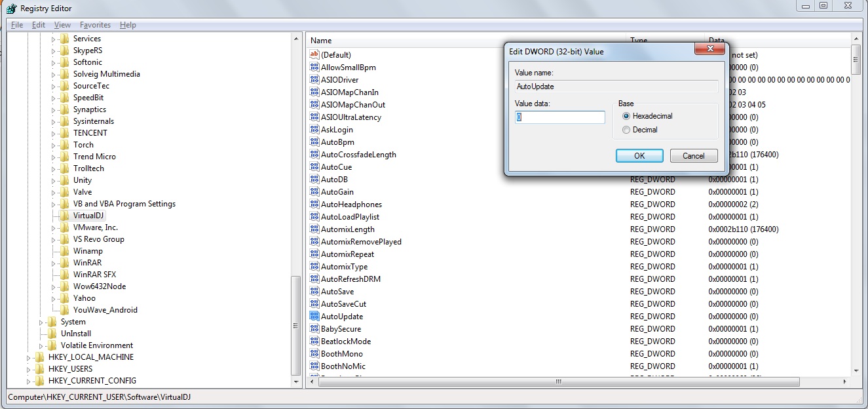Click the DWORD icon next to AutomixLength
868x409 pixels.
pos(315,229)
